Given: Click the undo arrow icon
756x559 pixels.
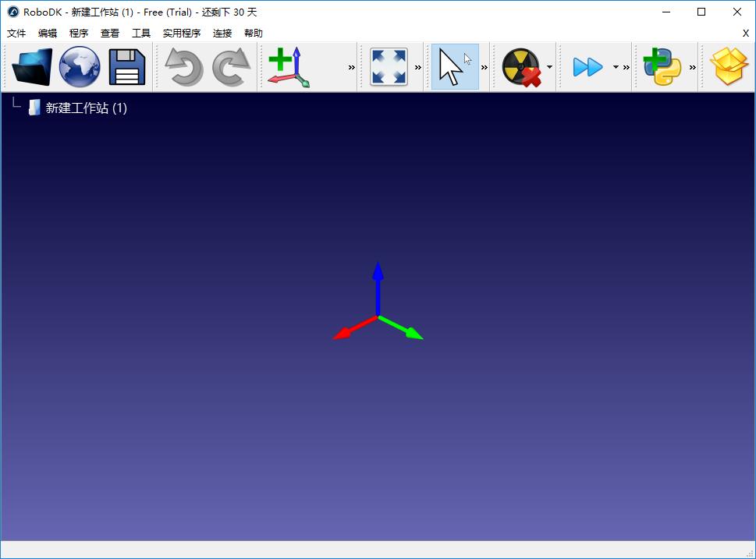Looking at the screenshot, I should point(183,67).
